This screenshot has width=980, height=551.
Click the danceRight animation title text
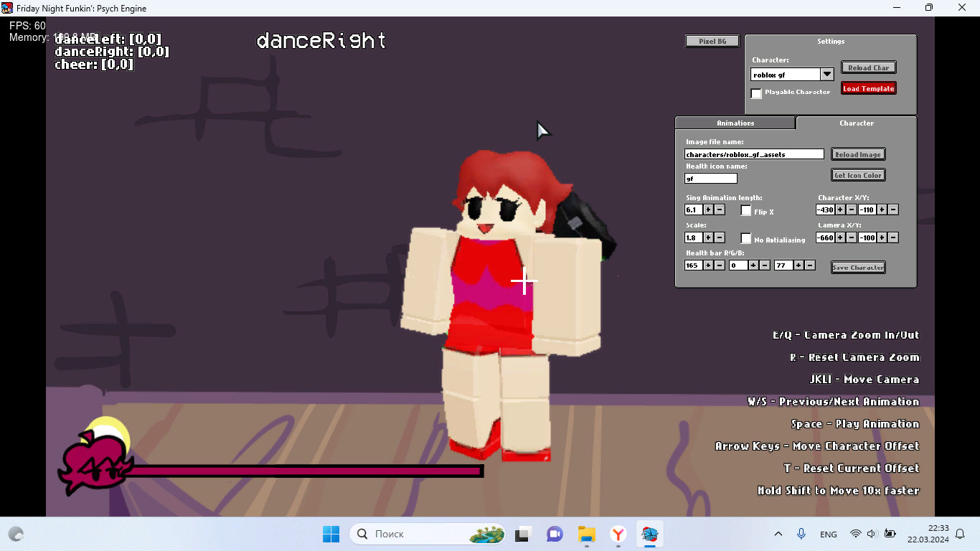coord(321,41)
